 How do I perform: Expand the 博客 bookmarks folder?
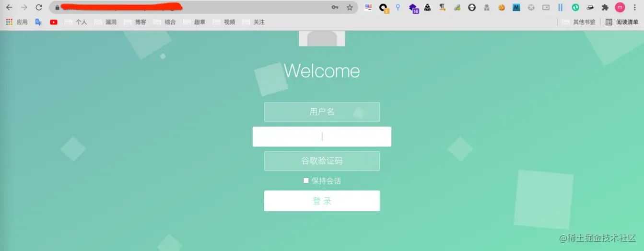click(135, 22)
